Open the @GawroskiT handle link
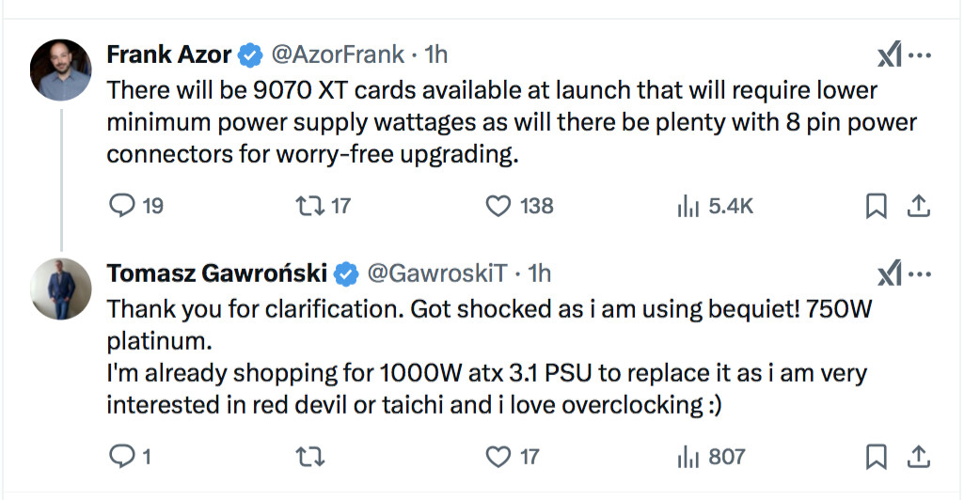The height and width of the screenshot is (500, 980). coord(436,273)
